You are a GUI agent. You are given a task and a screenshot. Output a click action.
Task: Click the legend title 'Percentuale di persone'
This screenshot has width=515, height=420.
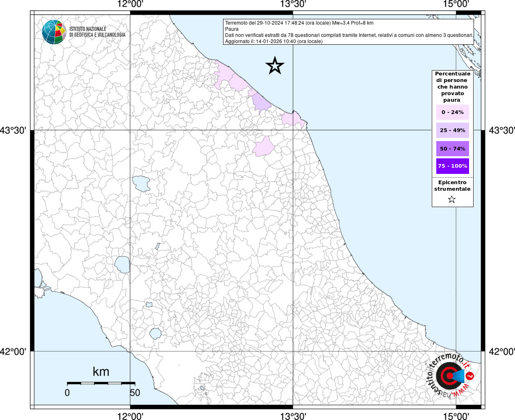coord(452,87)
